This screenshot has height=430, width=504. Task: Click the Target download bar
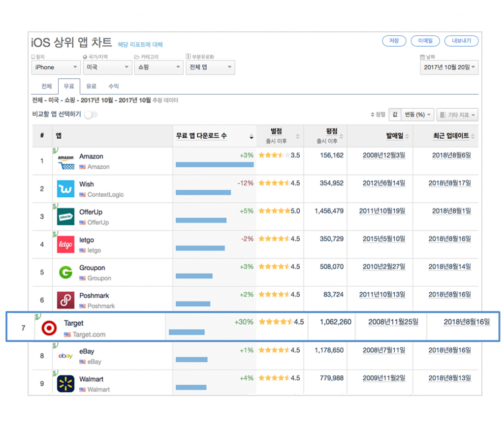[x=187, y=332]
